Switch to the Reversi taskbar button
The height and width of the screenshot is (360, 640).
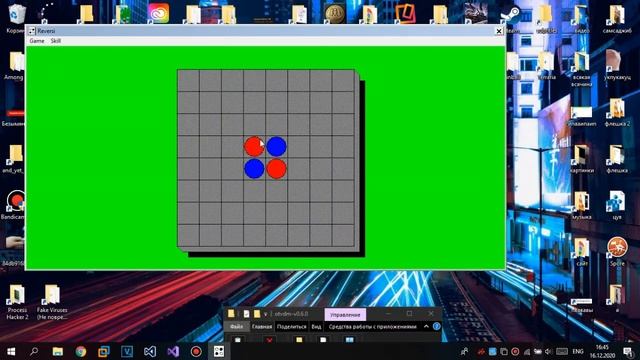tap(219, 351)
